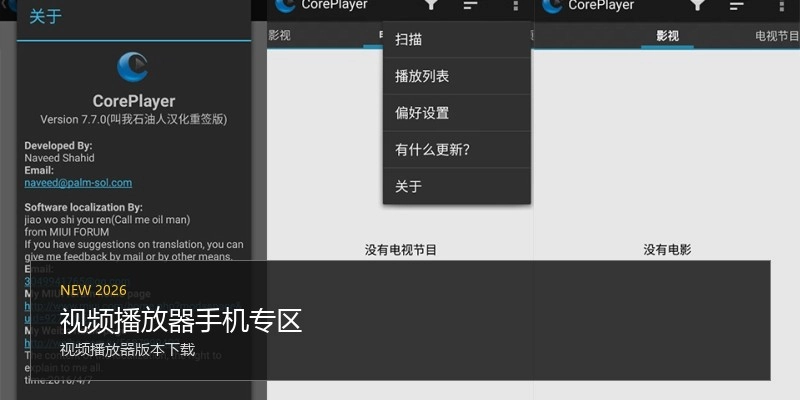Click the 视频播放器版本下载 subtitle link
The width and height of the screenshot is (800, 400).
tap(127, 349)
